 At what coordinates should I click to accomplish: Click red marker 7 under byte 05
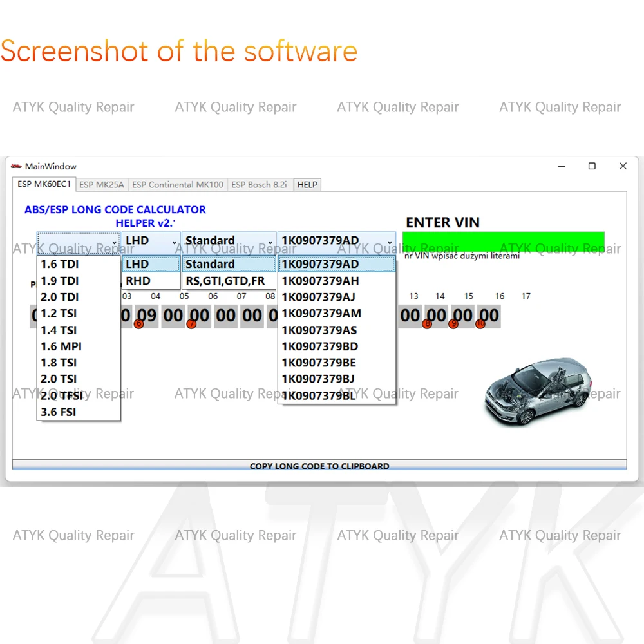point(191,324)
